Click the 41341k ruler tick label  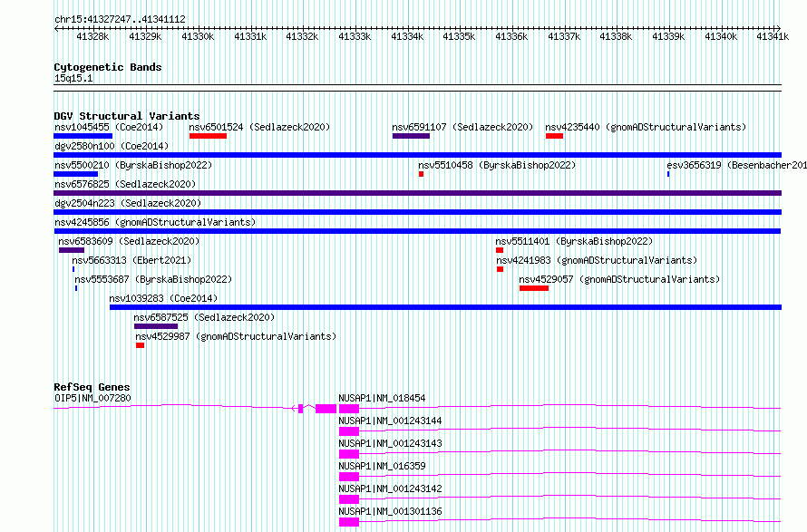pyautogui.click(x=773, y=36)
